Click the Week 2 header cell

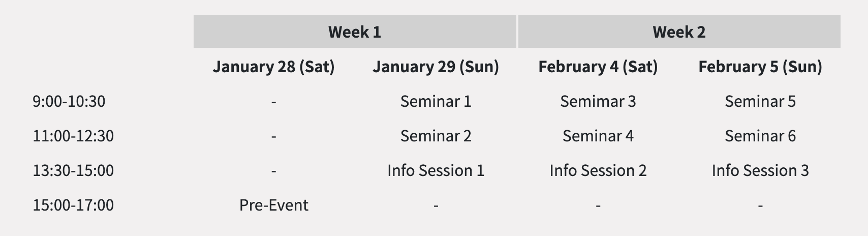pyautogui.click(x=679, y=32)
